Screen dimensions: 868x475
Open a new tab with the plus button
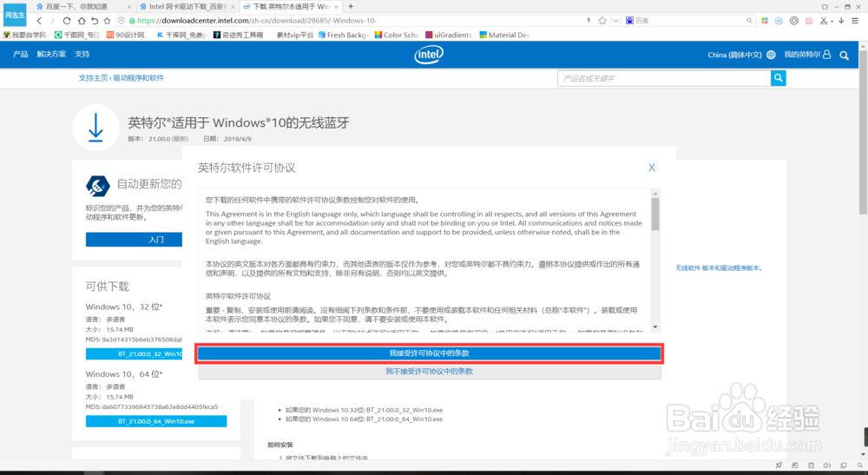[351, 7]
